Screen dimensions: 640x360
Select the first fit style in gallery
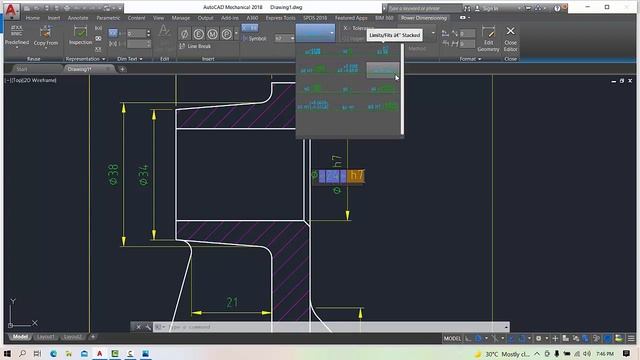point(313,51)
